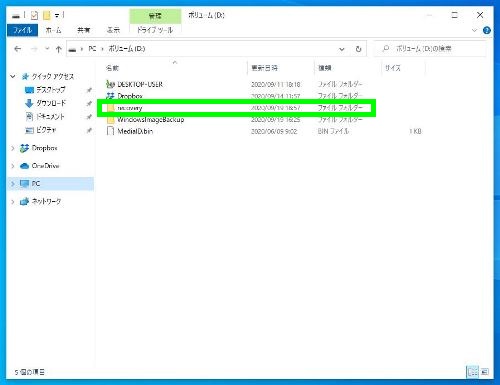Open クイック アクセス in navigation pane

pos(53,77)
